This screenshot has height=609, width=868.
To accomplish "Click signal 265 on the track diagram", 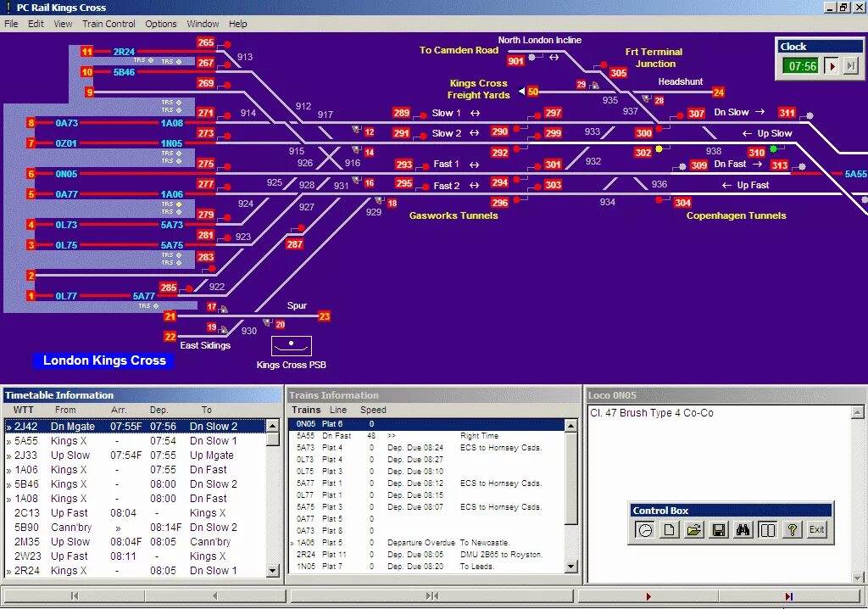I will (205, 42).
